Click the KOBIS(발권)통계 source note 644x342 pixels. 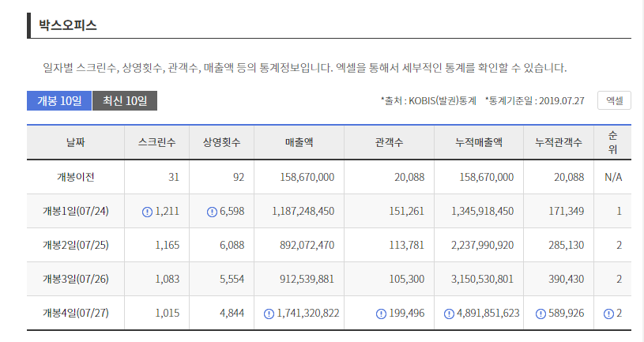point(428,100)
